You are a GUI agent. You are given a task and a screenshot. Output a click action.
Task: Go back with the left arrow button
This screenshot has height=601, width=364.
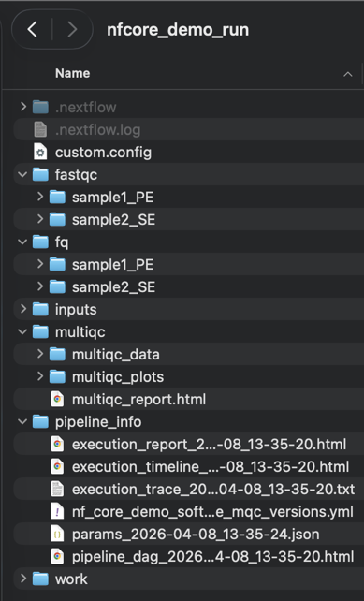[33, 30]
